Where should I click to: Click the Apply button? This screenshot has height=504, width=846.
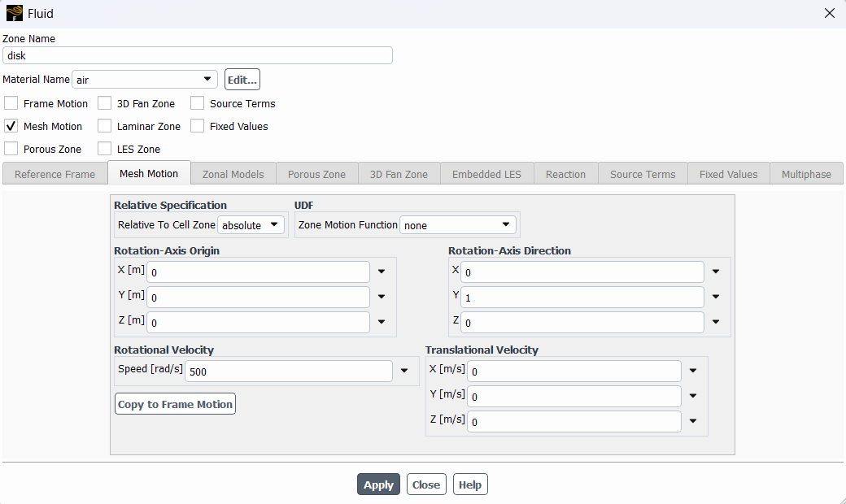(x=378, y=484)
